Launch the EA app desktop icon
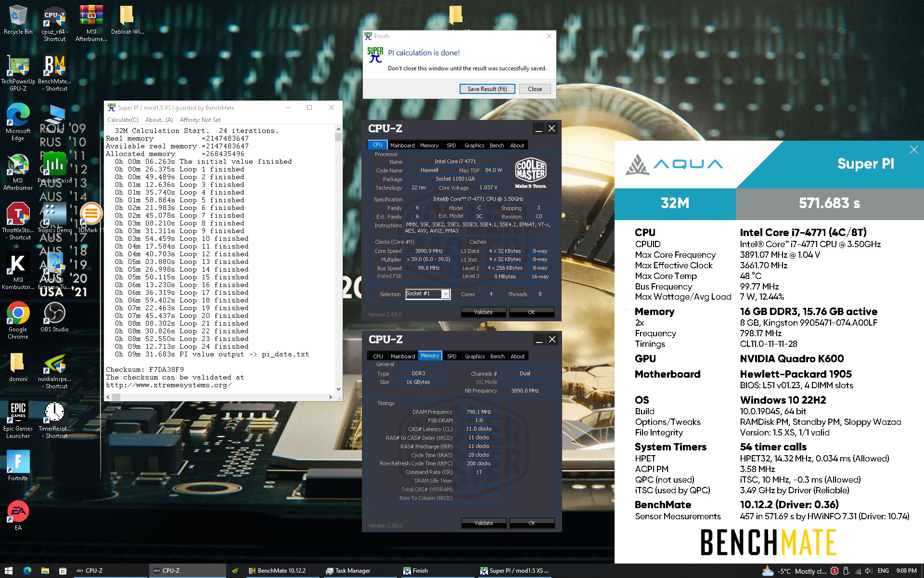 (18, 515)
